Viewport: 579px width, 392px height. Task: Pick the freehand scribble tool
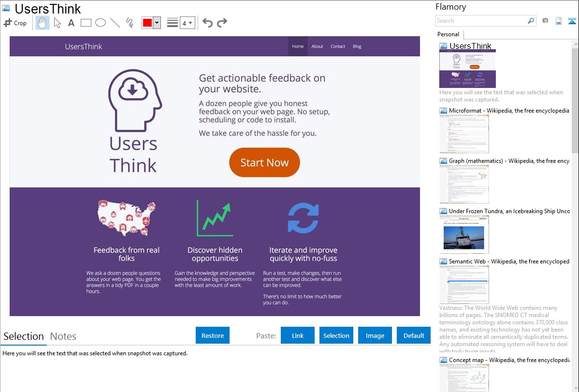coord(130,23)
